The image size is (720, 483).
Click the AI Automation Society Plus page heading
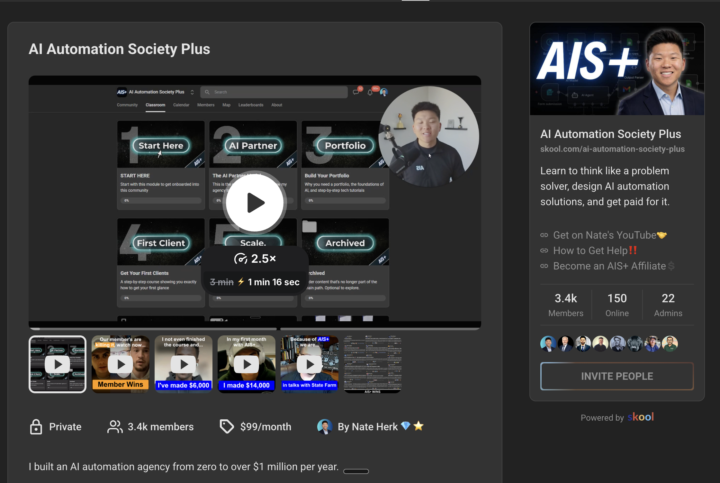(x=119, y=49)
